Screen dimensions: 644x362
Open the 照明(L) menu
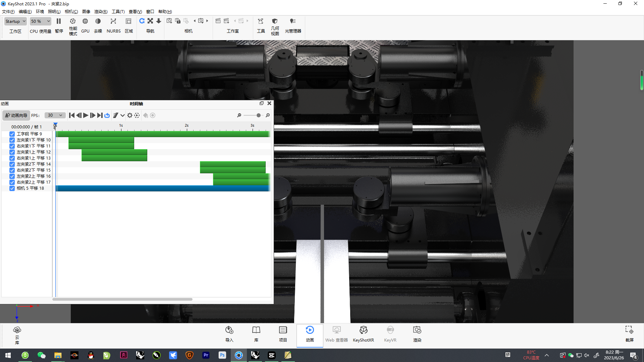[54, 12]
